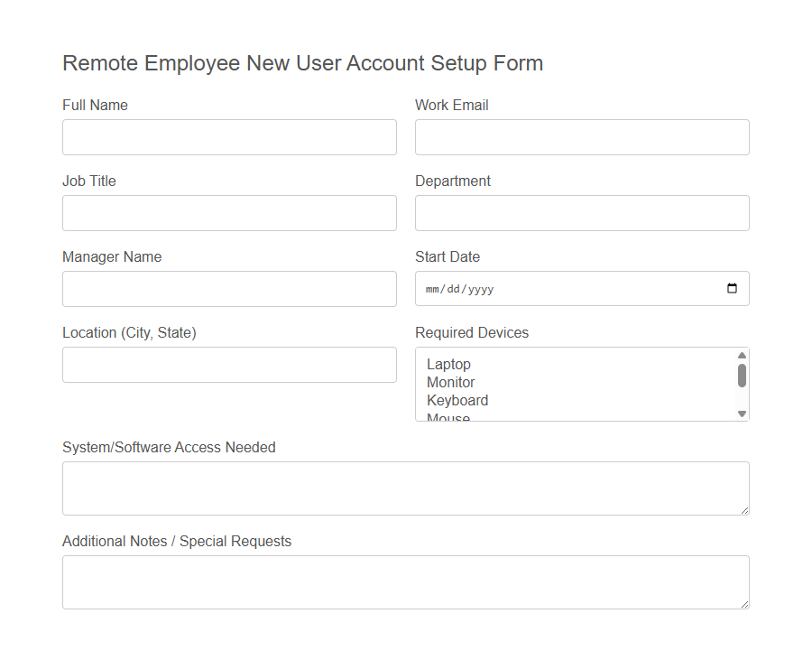
Task: Click the Location (City, State) field
Action: [x=229, y=364]
